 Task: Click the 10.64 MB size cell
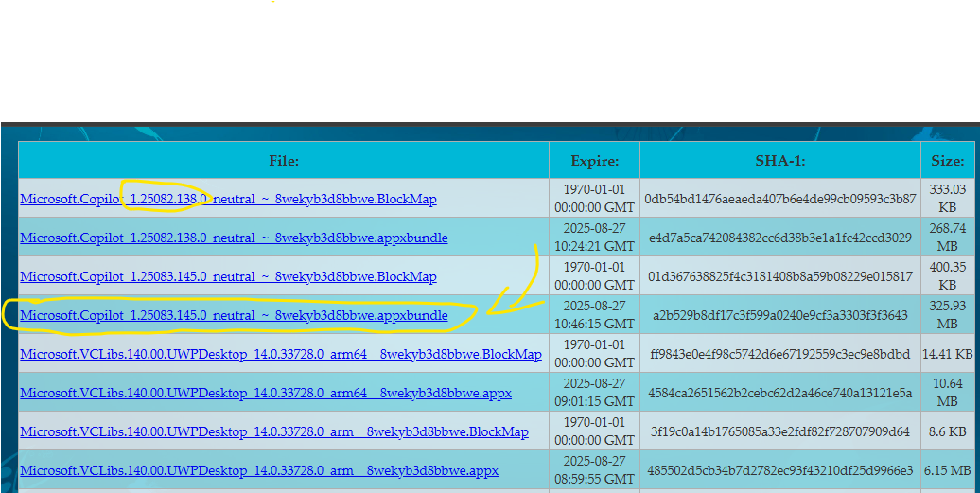tap(948, 393)
